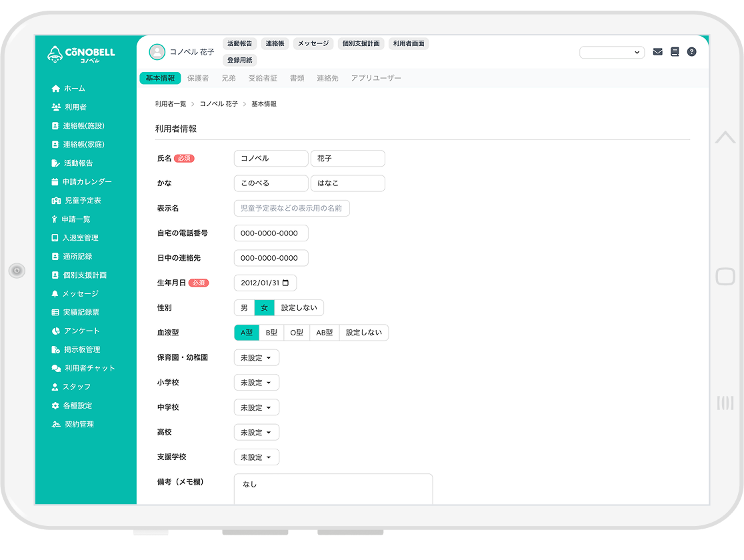Switch to the 保護者 tab
Viewport: 744px width, 560px height.
click(x=198, y=79)
